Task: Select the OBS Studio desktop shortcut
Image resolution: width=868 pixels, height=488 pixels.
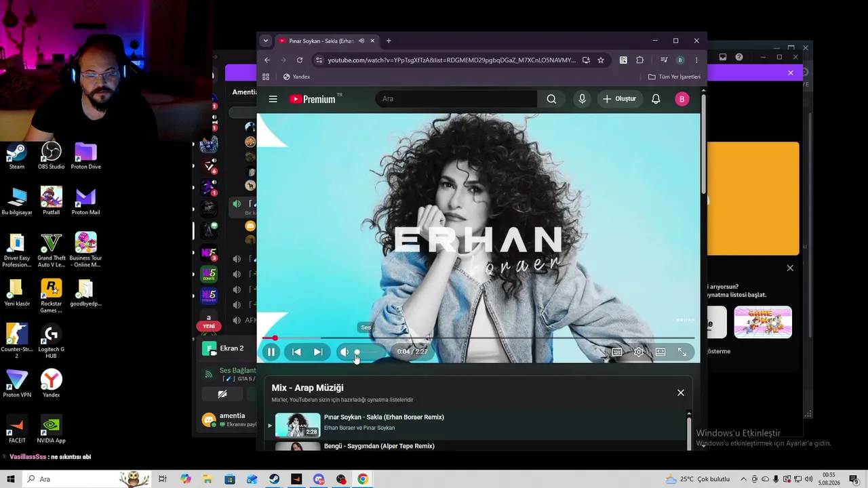Action: pyautogui.click(x=52, y=157)
